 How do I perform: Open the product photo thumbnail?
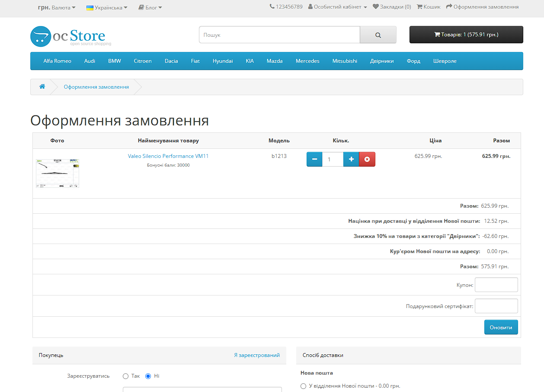[x=58, y=173]
